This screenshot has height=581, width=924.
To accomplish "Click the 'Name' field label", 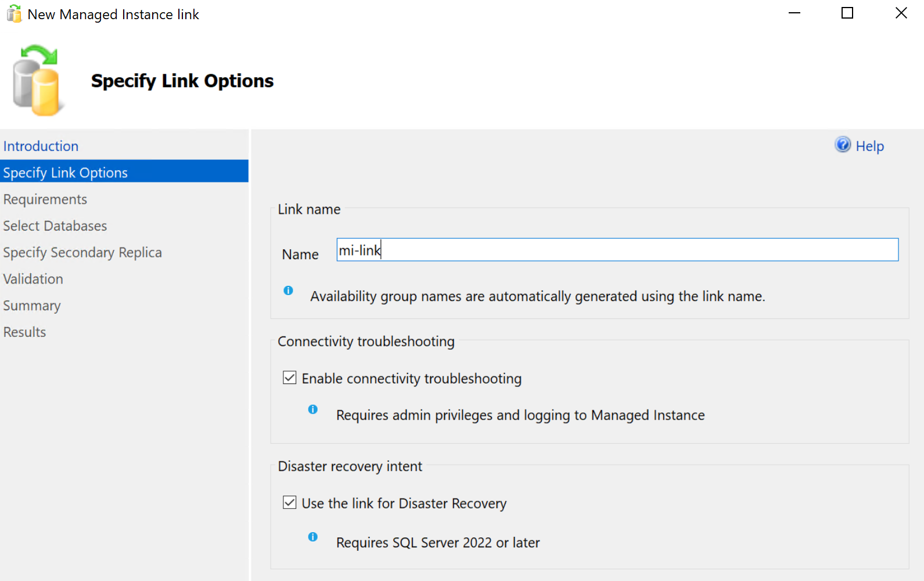I will [x=300, y=254].
